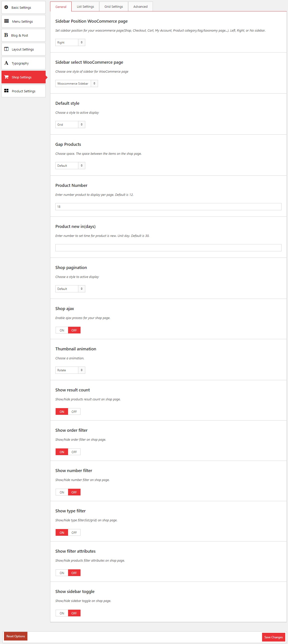The width and height of the screenshot is (288, 644).
Task: Open the Advanced tab
Action: point(140,6)
